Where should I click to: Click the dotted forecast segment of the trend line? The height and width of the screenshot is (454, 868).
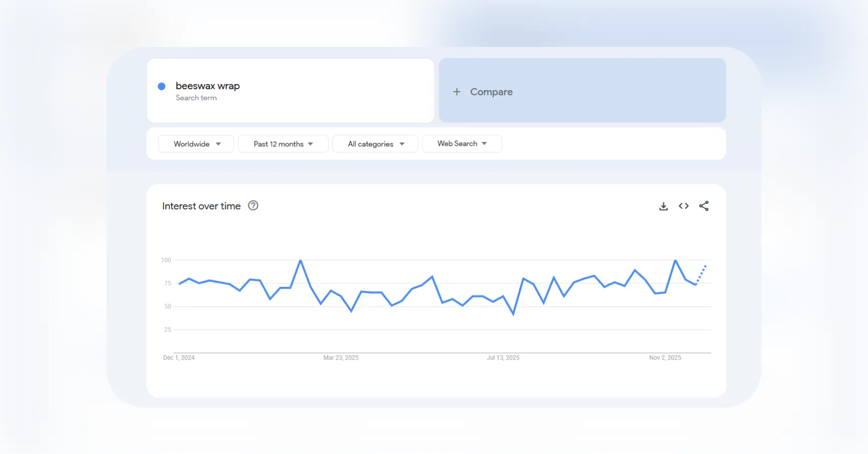tap(700, 272)
